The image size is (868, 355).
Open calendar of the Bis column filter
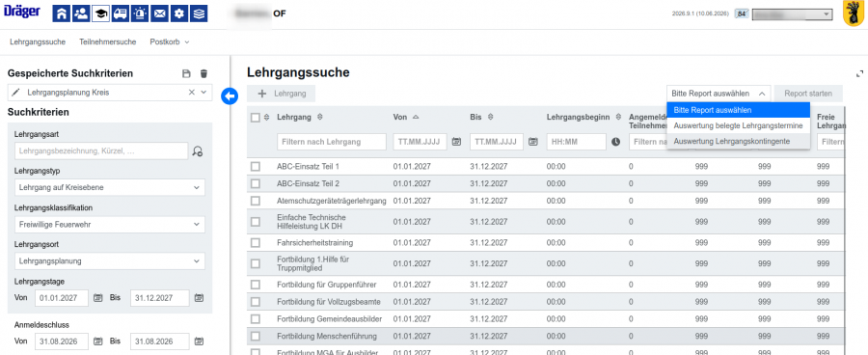[x=533, y=142]
